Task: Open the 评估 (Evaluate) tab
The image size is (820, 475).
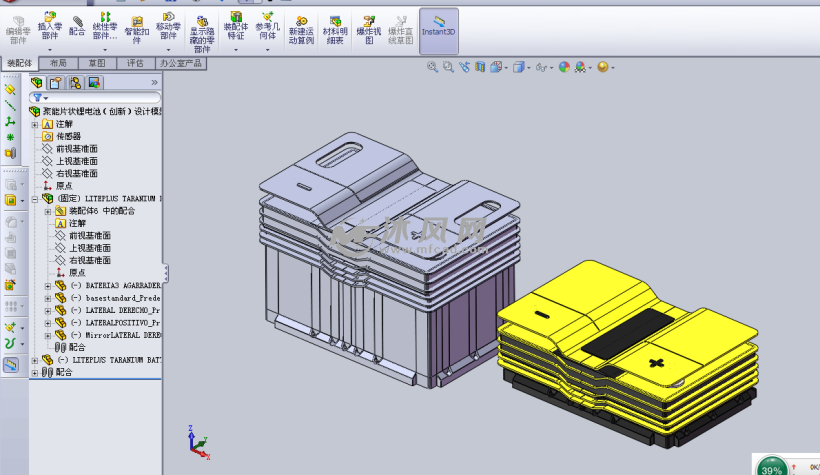Action: point(135,63)
